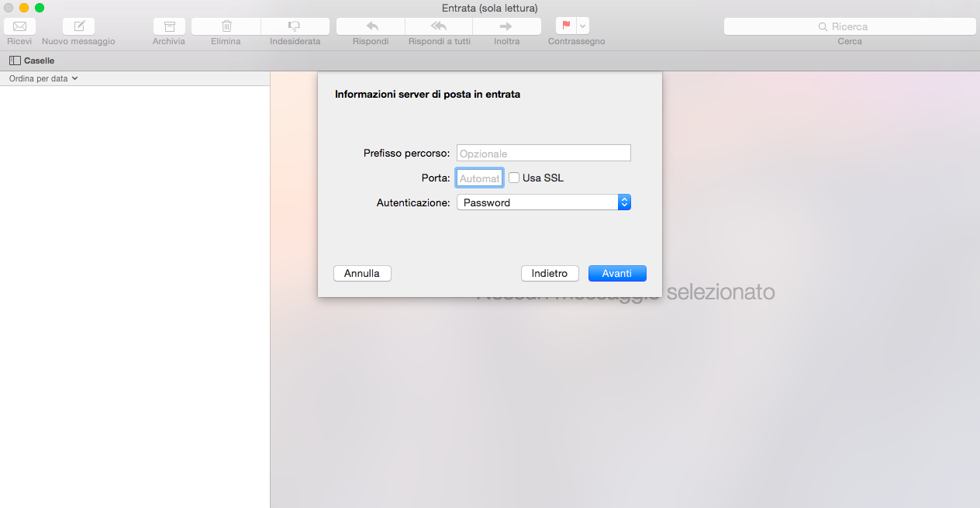Open the Contrassegno flag dropdown arrow
The width and height of the screenshot is (980, 508).
583,26
